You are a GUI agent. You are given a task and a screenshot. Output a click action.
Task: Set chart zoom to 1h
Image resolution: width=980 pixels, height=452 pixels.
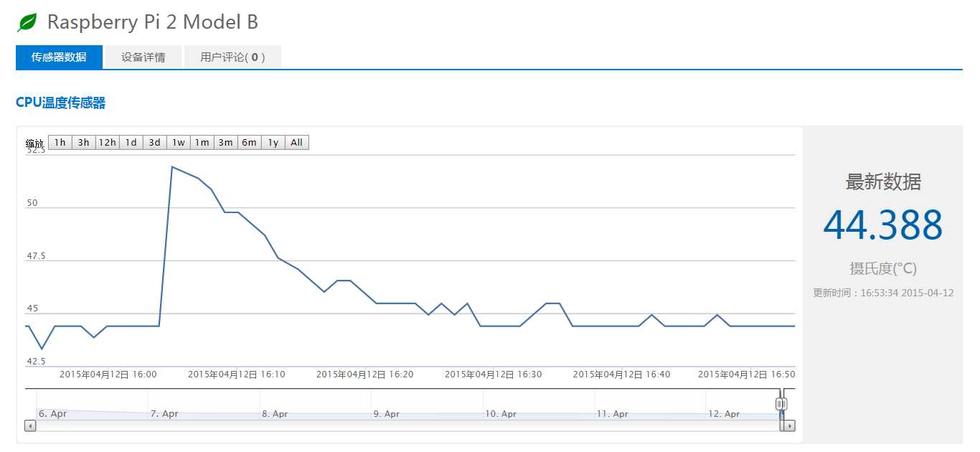(60, 143)
